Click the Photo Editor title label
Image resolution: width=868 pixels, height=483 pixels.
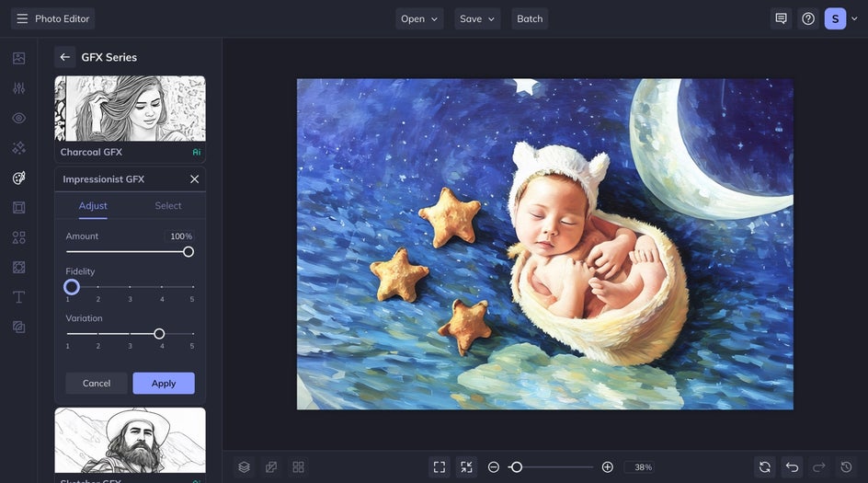point(62,18)
